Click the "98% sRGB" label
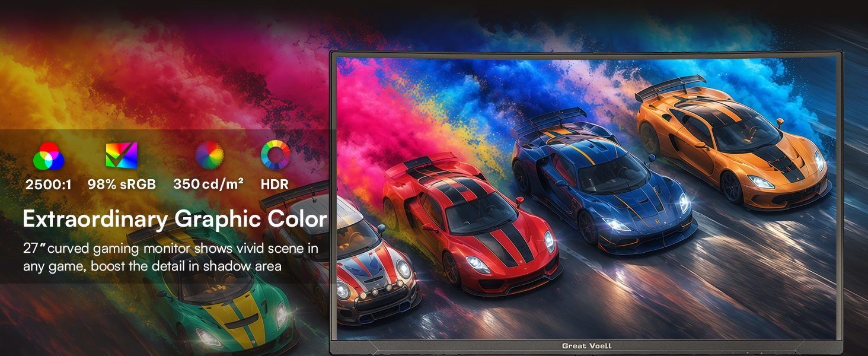This screenshot has height=356, width=868. pos(122,185)
